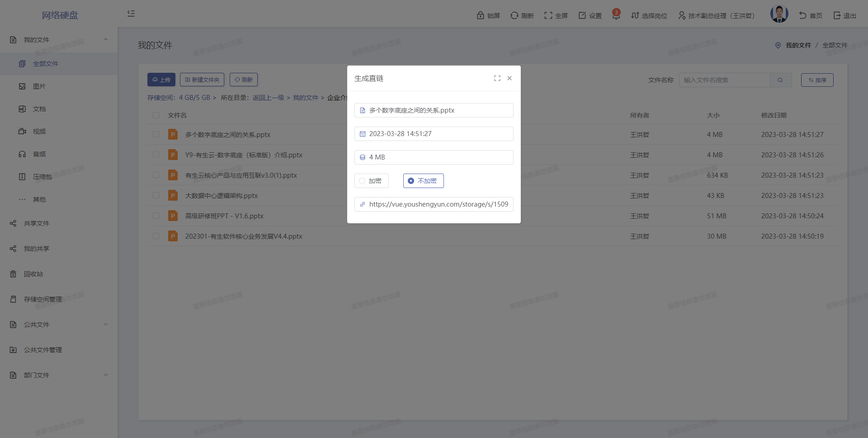The width and height of the screenshot is (868, 438).
Task: Collapse the 我的文件 sidebar group
Action: coord(106,40)
